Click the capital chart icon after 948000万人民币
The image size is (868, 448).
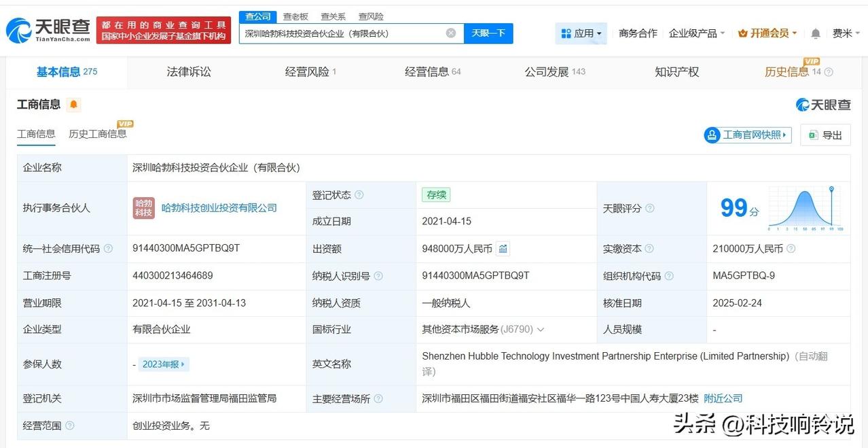503,249
